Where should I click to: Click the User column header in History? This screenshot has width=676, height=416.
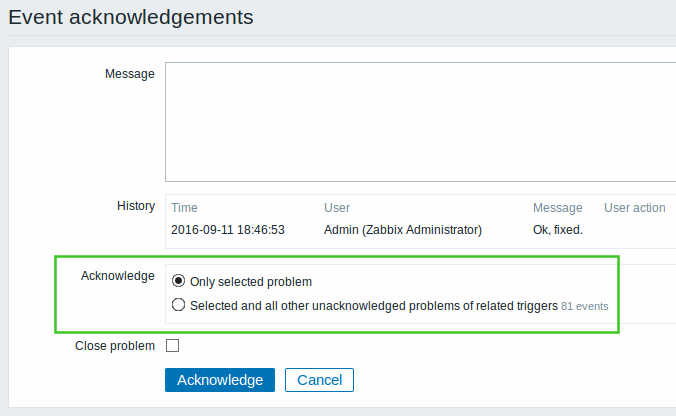pos(337,208)
